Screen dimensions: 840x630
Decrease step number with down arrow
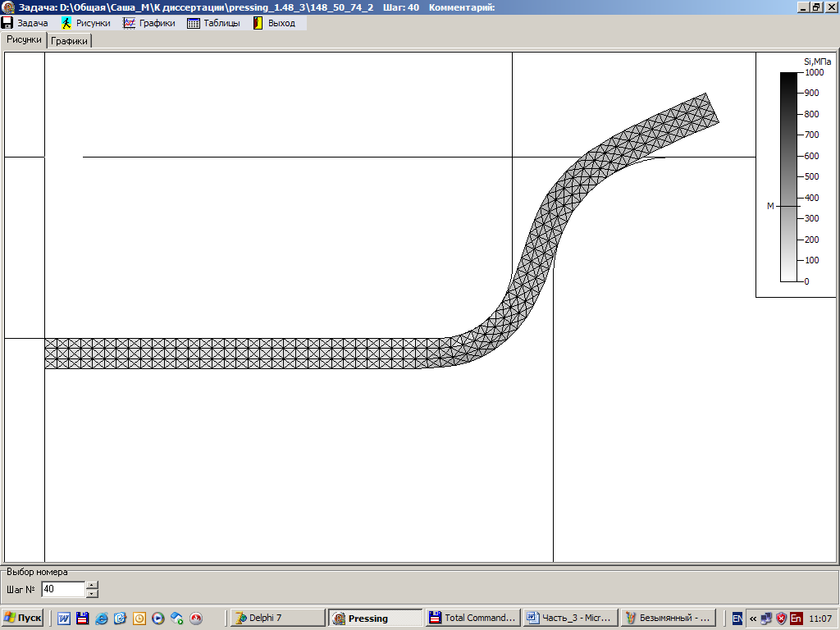point(92,593)
